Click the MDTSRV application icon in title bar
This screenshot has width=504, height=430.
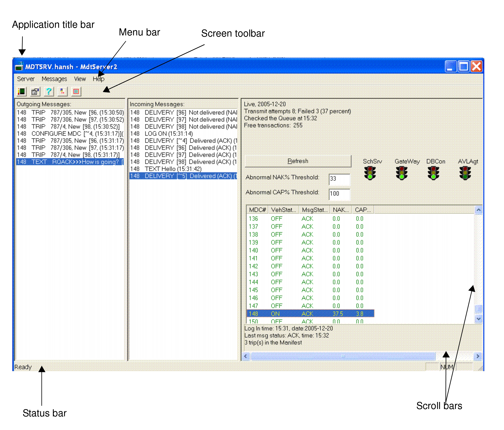click(19, 67)
